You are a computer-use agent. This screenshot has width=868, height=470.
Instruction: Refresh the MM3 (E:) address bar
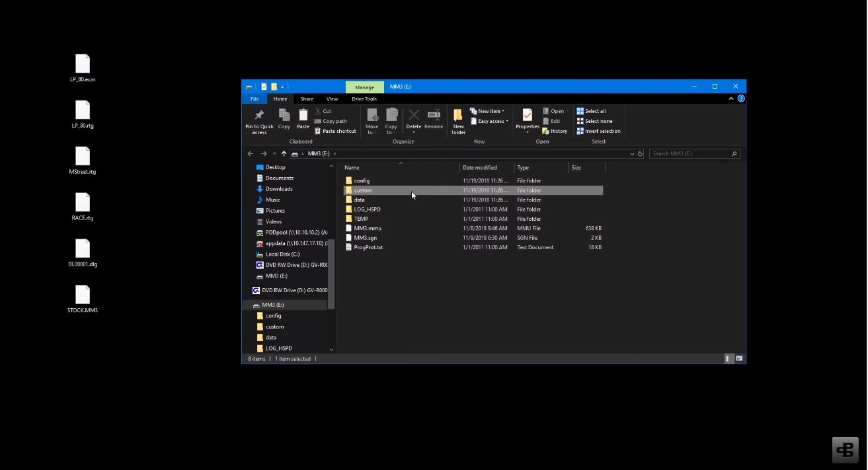640,153
